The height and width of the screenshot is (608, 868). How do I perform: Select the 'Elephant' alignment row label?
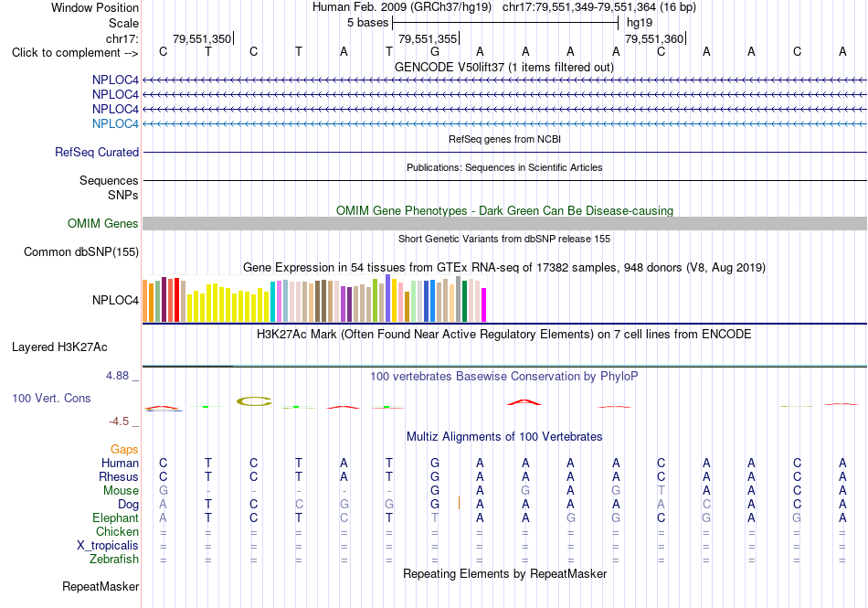[x=115, y=517]
